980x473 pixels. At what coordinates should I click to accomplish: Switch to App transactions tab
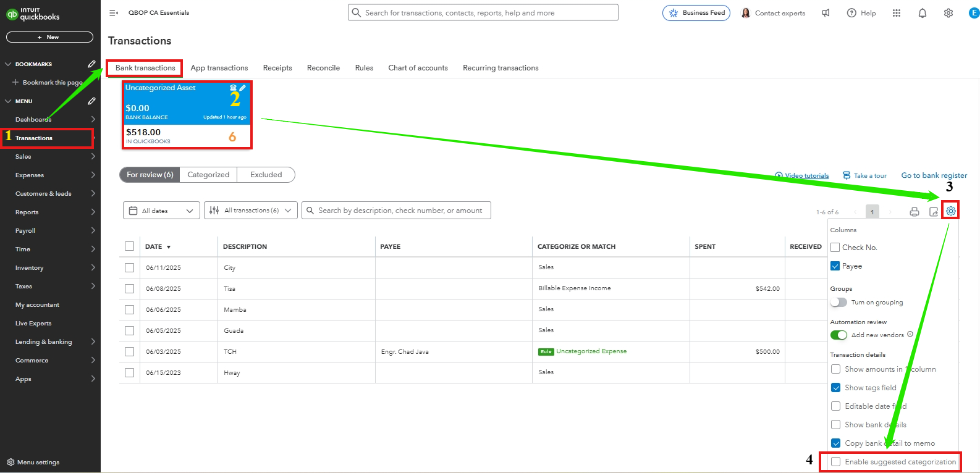click(219, 68)
